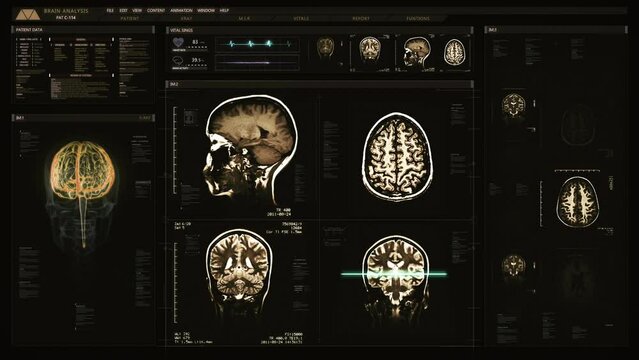The height and width of the screenshot is (360, 639).
Task: Click the triangular Brain Analysis logo
Action: [x=28, y=14]
